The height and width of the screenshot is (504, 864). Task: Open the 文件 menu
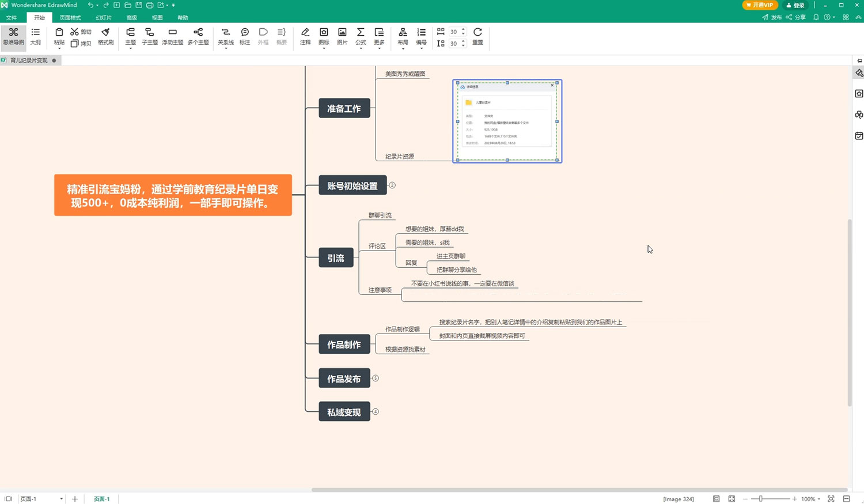coord(12,18)
